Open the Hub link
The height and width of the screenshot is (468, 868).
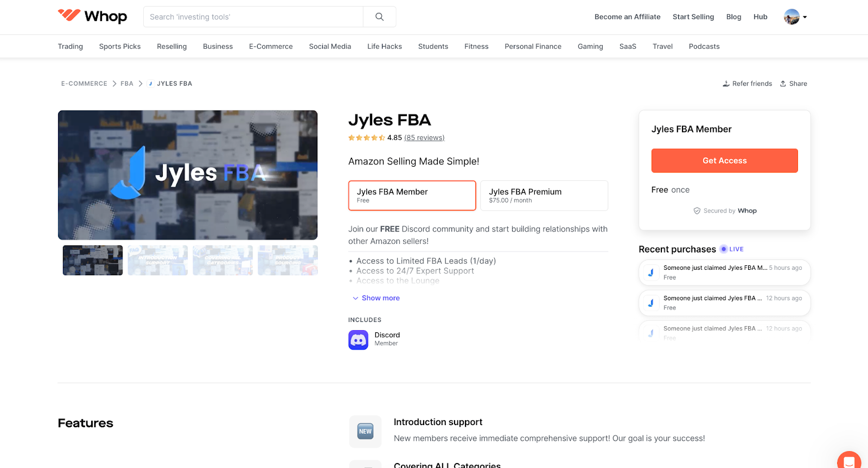761,17
